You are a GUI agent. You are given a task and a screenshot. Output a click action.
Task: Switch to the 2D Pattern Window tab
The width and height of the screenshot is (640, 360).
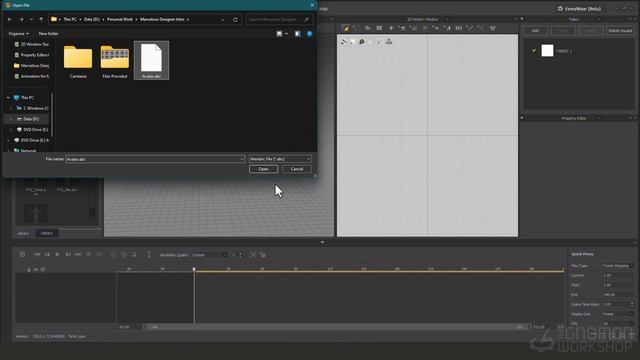422,19
